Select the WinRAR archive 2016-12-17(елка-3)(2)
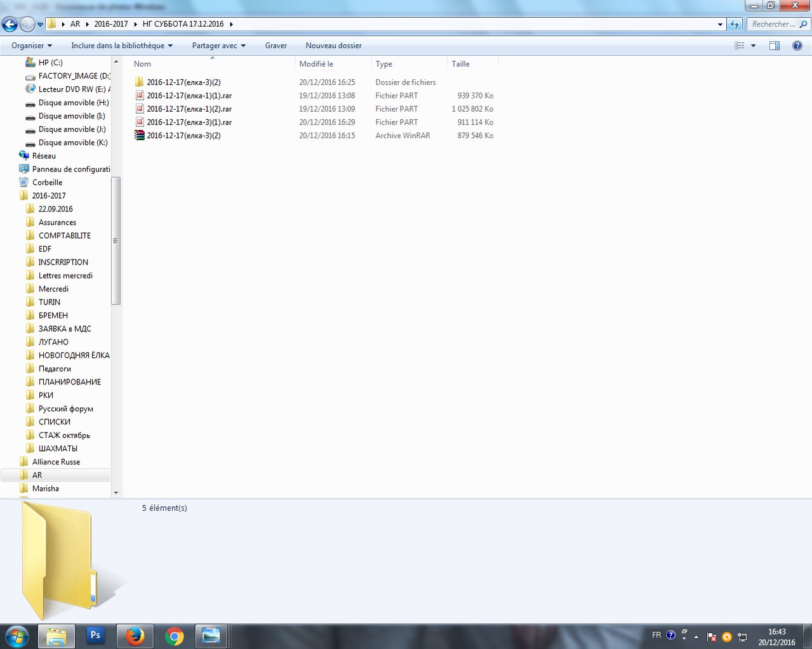Image resolution: width=812 pixels, height=649 pixels. [x=183, y=136]
